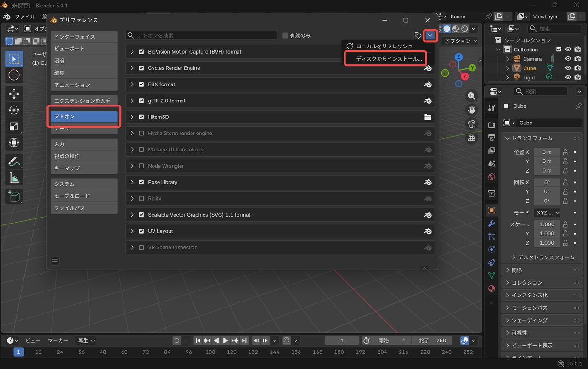Select the Move tool in left toolbar
This screenshot has height=369, width=588.
[x=14, y=94]
